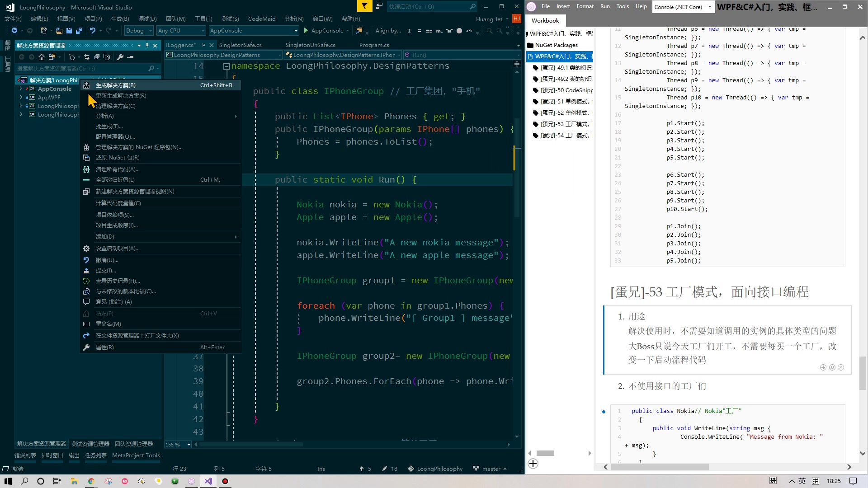This screenshot has width=868, height=488.
Task: Click the Properties wrench icon in Solution Explorer
Action: click(x=120, y=57)
